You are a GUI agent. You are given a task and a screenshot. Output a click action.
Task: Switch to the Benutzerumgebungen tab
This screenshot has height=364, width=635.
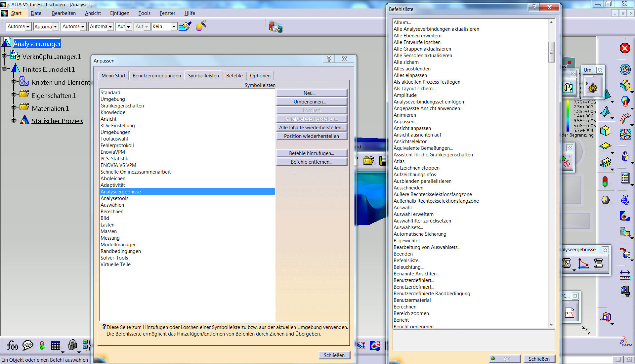(156, 76)
